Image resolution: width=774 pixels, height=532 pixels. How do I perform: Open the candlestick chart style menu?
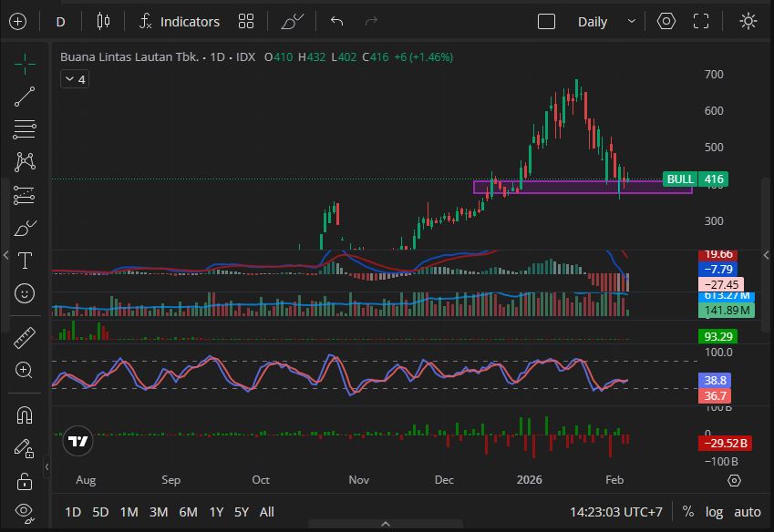point(103,21)
